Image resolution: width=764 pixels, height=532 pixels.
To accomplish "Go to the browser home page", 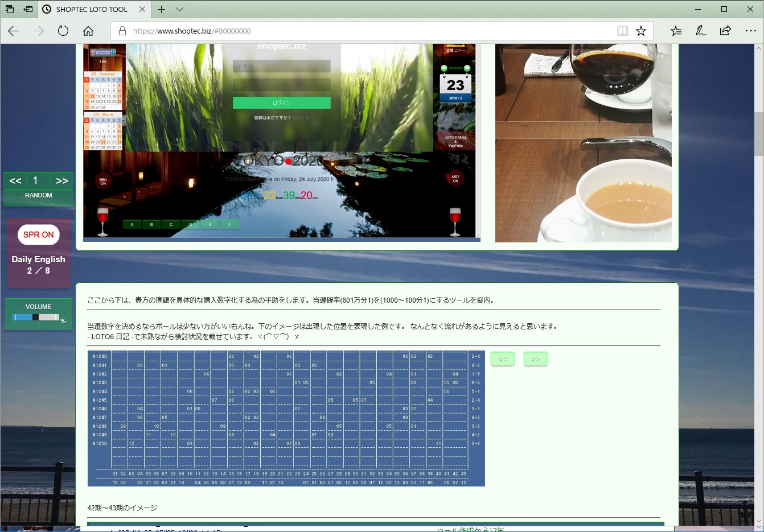I will click(x=88, y=31).
